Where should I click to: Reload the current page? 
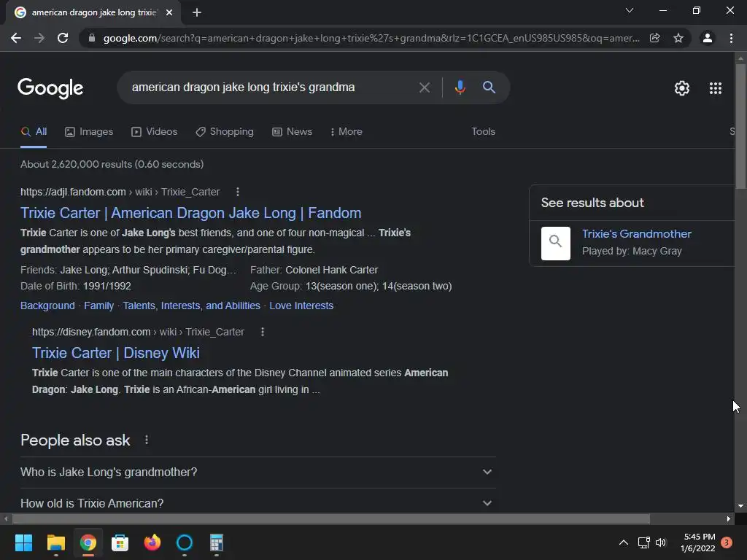pyautogui.click(x=63, y=38)
